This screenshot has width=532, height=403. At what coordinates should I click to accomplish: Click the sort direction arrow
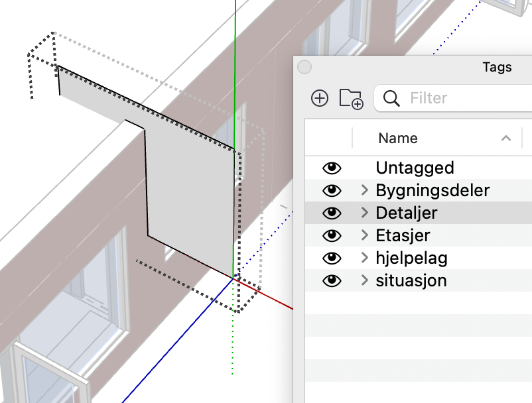tap(506, 138)
